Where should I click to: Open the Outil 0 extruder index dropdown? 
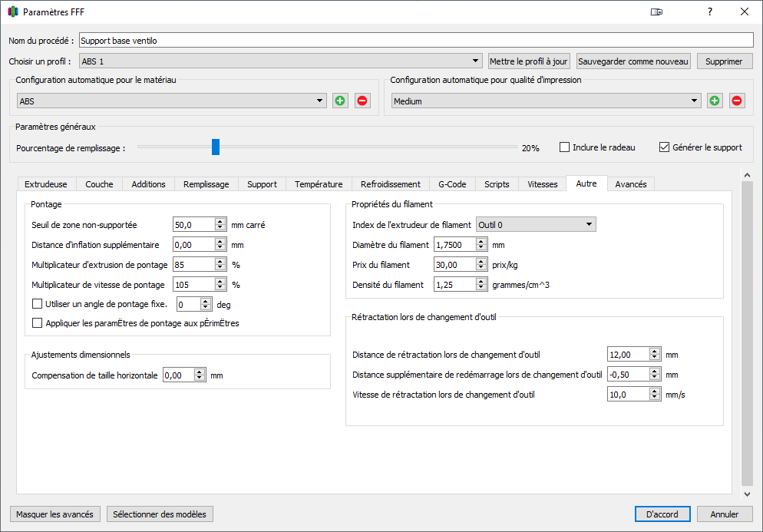point(536,224)
